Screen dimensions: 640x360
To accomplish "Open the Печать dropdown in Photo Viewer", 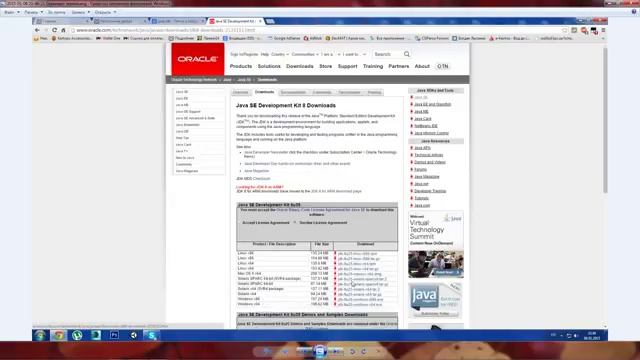I will (x=33, y=12).
